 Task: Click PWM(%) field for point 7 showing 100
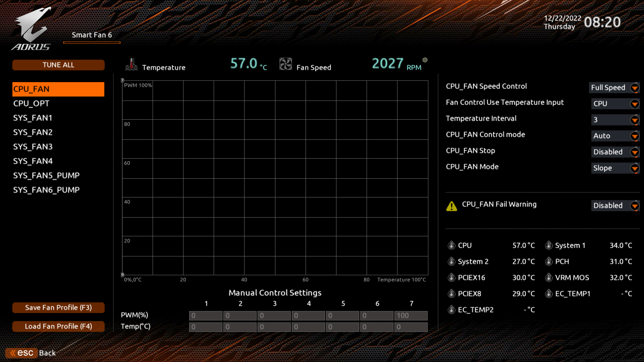point(411,316)
